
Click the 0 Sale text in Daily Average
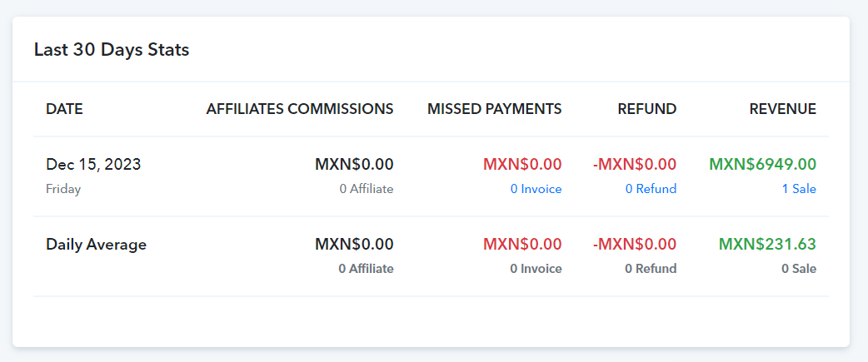pos(799,269)
